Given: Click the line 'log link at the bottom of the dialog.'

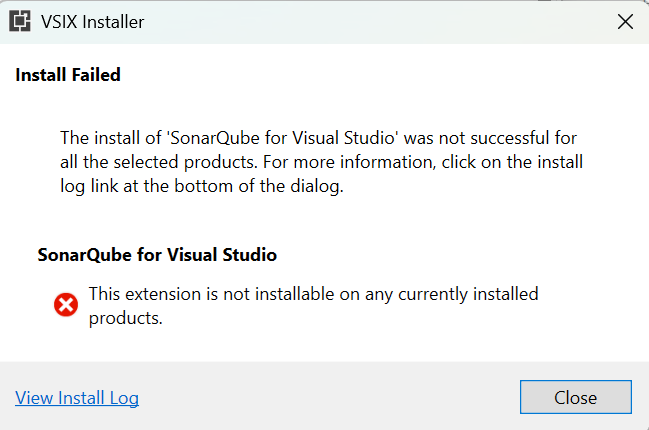Looking at the screenshot, I should click(x=202, y=186).
